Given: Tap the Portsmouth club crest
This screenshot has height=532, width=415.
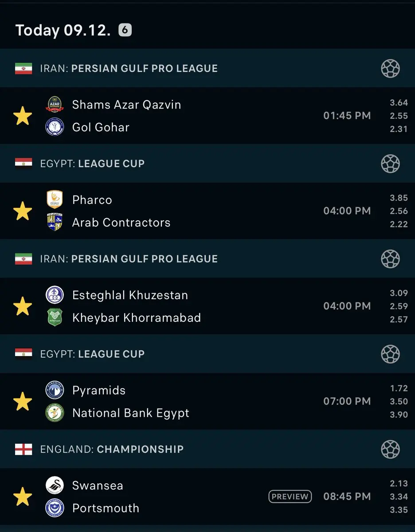Looking at the screenshot, I should 55,508.
